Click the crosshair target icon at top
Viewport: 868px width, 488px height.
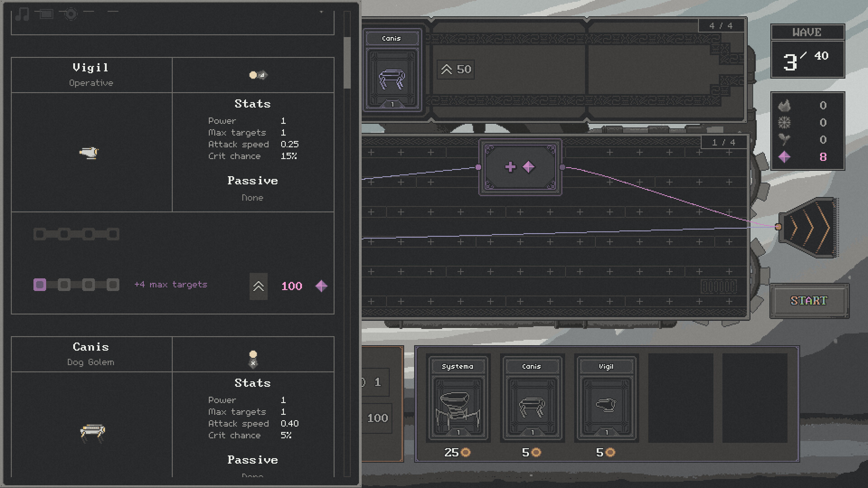tap(71, 14)
